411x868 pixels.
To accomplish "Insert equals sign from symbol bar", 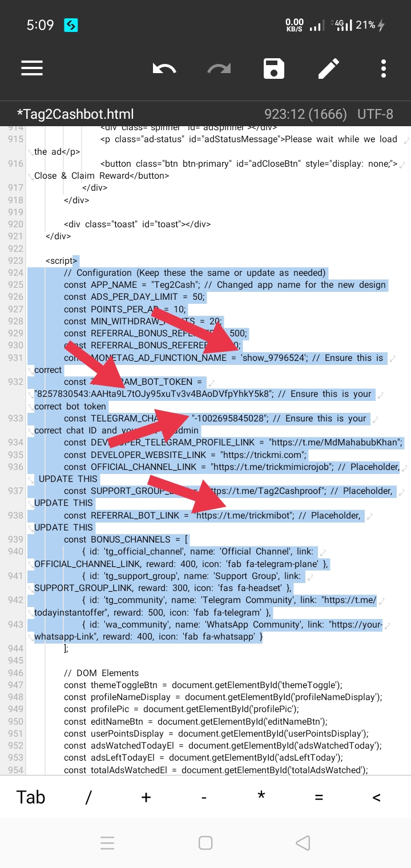I will [319, 797].
